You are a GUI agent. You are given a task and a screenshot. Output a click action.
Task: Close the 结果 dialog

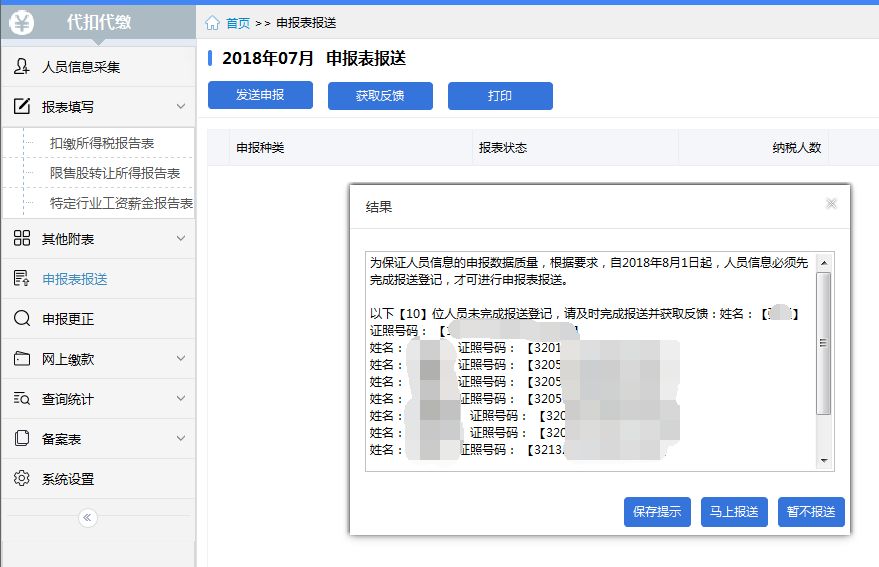point(831,204)
